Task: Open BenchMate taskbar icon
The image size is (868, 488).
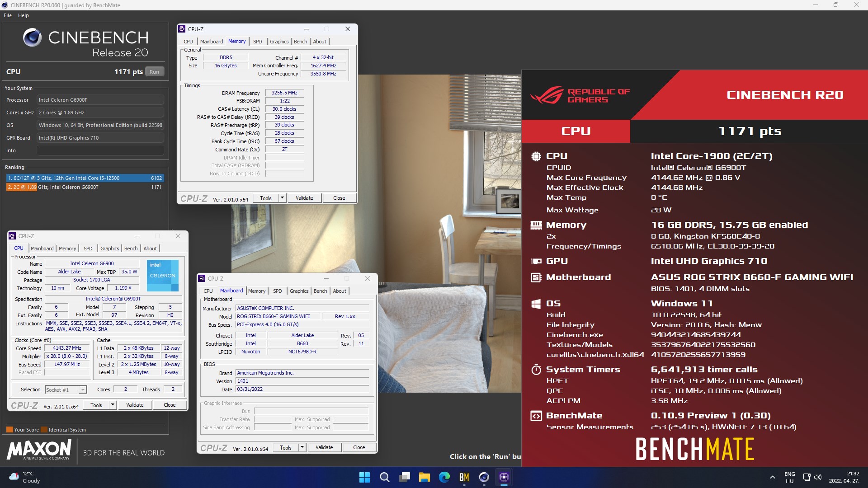Action: click(x=464, y=477)
